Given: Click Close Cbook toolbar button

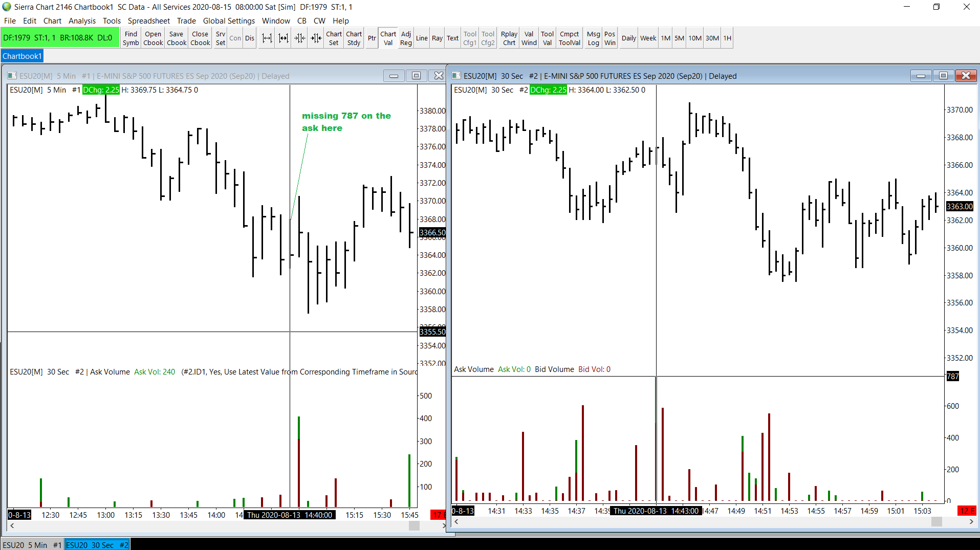Looking at the screenshot, I should (200, 38).
